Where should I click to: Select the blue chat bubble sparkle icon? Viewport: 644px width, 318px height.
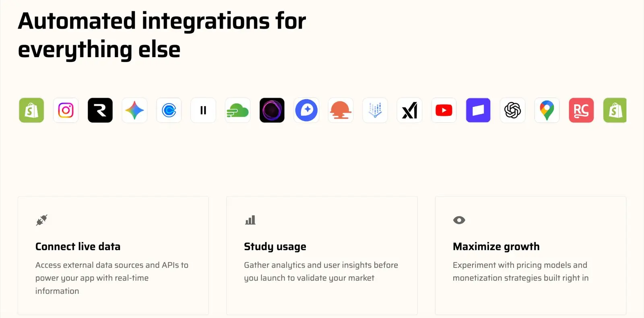306,110
